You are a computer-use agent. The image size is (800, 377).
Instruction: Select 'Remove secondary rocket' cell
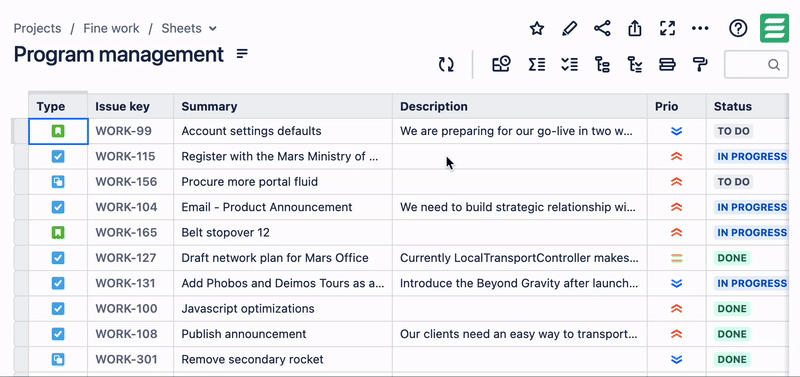pos(283,360)
